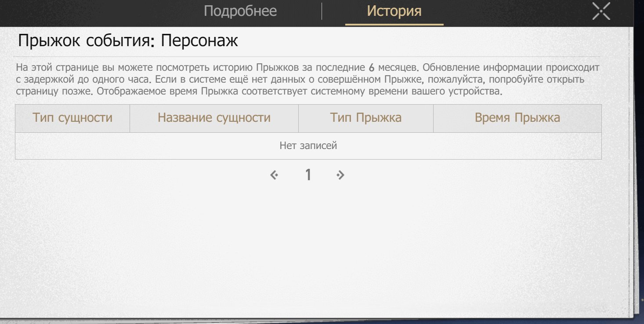Screen dimensions: 644x324
Task: Click the description paragraph about history updates
Action: [308, 80]
